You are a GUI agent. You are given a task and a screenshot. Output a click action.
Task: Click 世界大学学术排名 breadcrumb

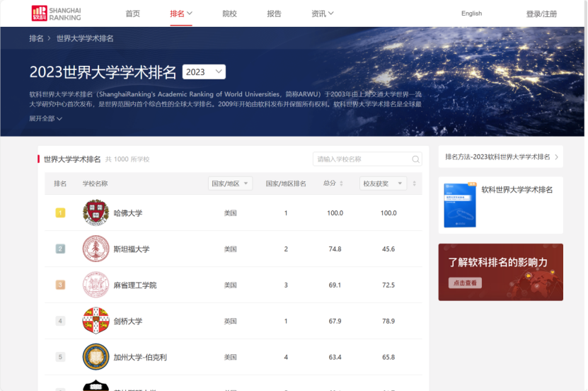pos(85,38)
